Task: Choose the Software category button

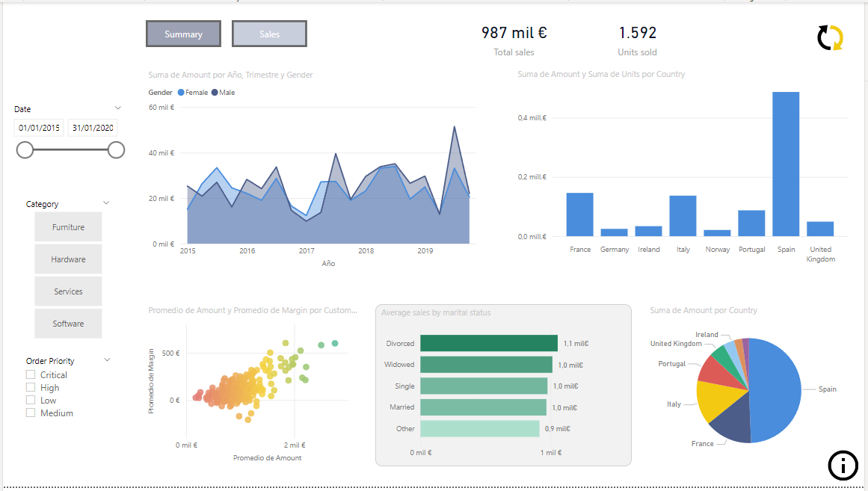Action: point(68,324)
